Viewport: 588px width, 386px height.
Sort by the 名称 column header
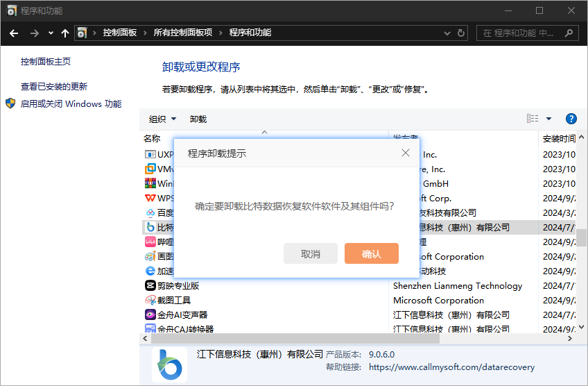tap(151, 139)
